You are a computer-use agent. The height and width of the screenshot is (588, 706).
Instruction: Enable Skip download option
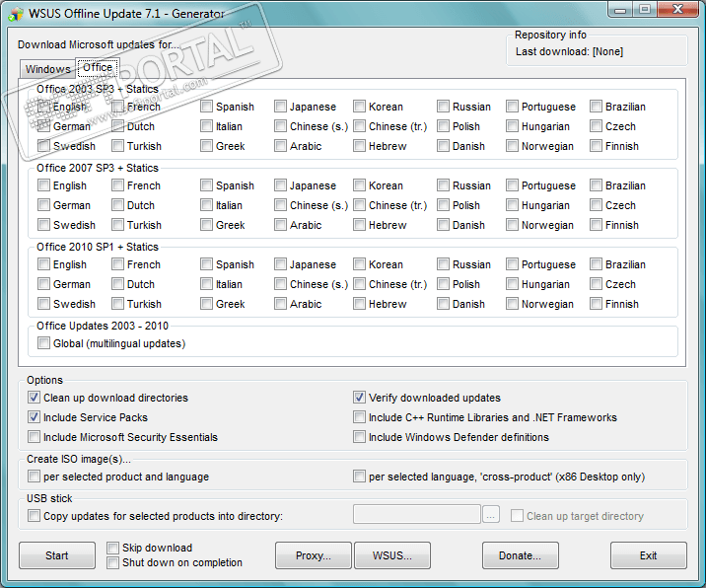click(x=112, y=548)
